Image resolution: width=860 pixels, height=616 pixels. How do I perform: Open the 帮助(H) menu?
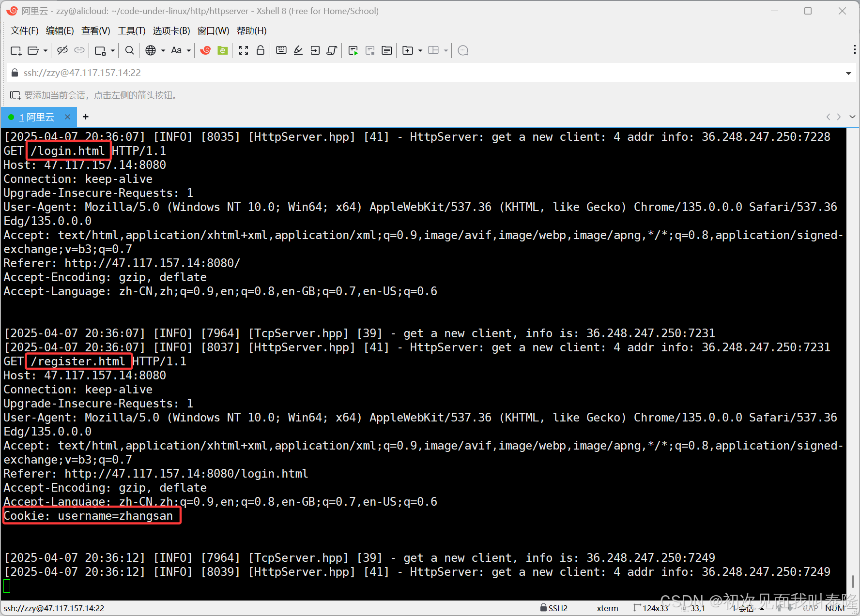(x=252, y=31)
